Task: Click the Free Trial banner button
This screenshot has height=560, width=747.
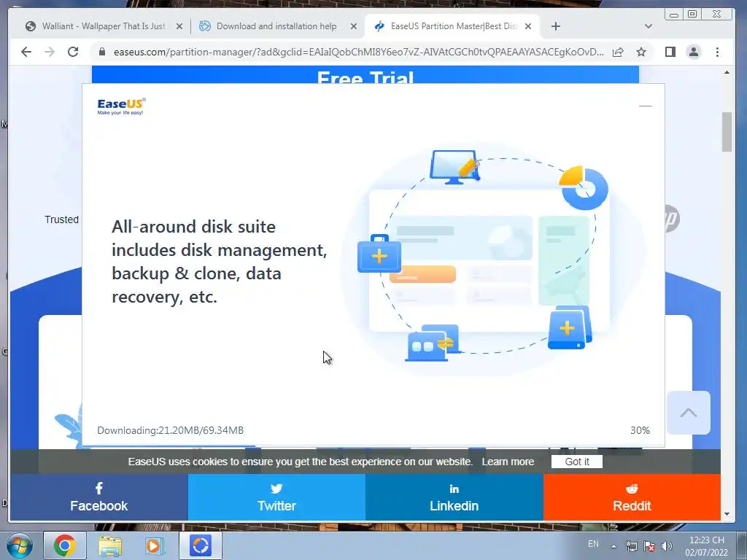Action: tap(365, 75)
